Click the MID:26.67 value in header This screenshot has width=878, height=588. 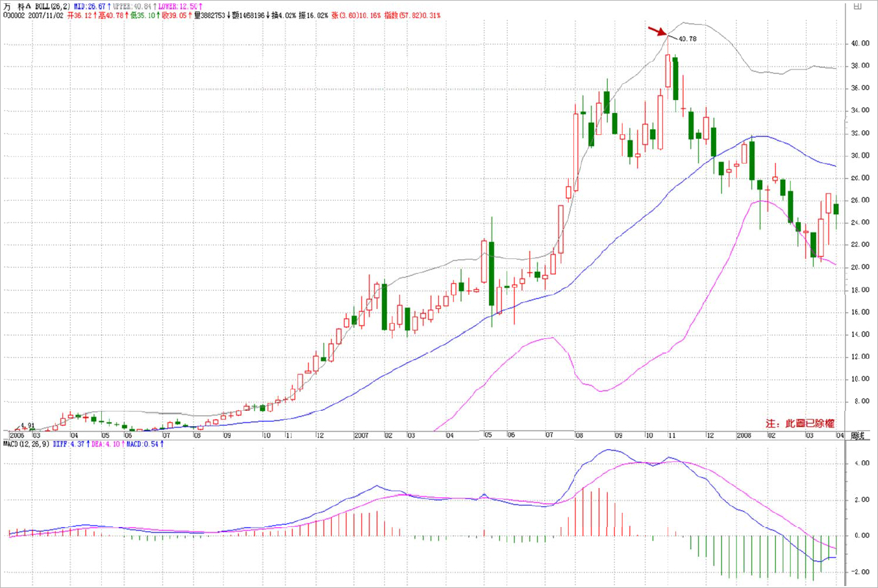point(92,6)
